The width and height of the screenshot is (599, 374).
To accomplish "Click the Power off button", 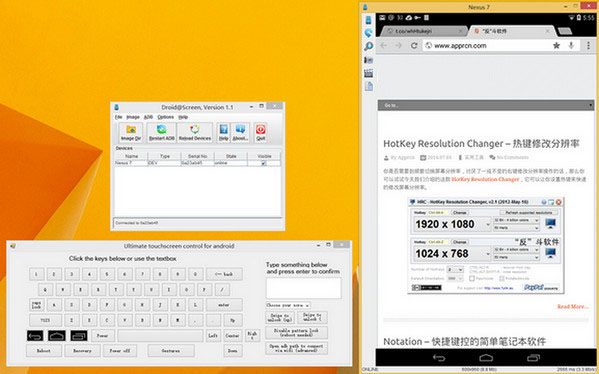I will click(120, 350).
